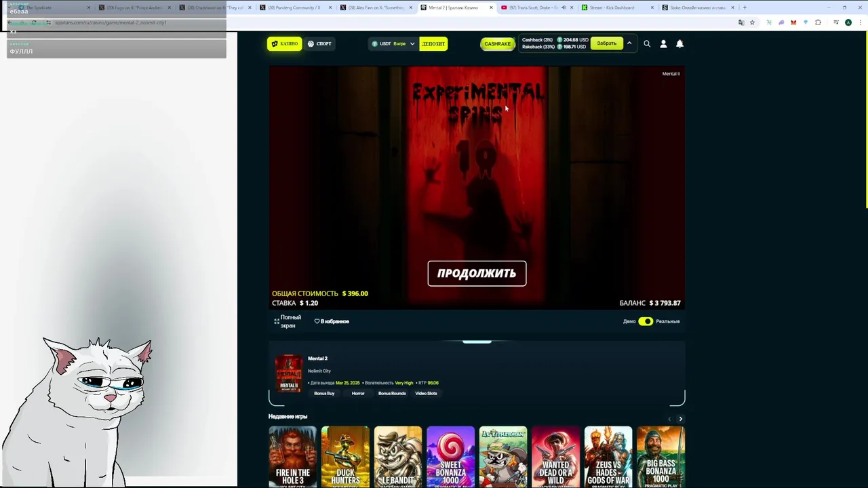
Task: Switch to the Fugo on X tab
Action: click(x=134, y=7)
